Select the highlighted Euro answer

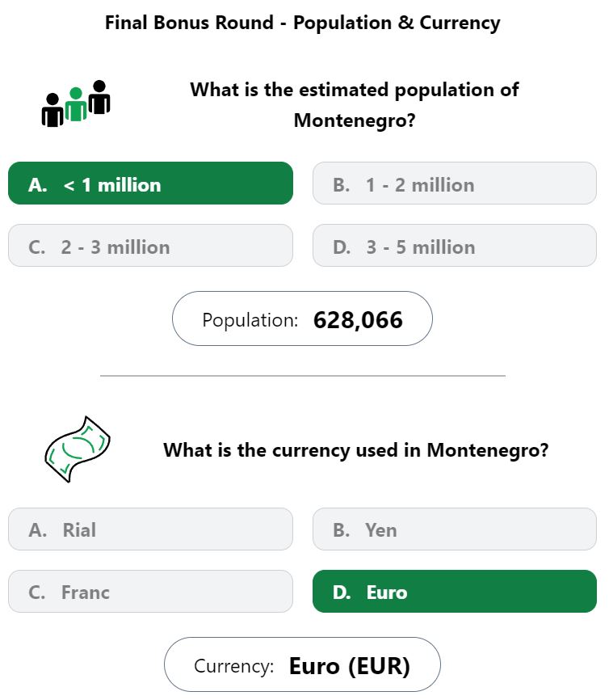tap(455, 591)
